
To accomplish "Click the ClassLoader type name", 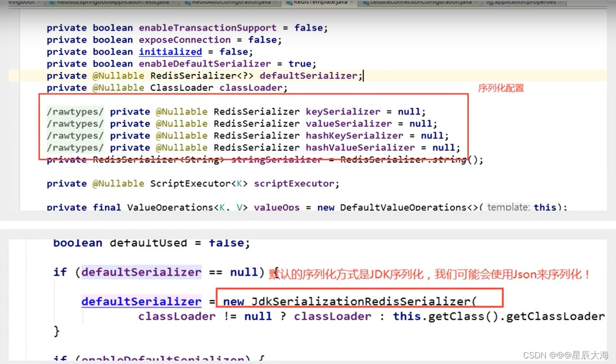I will (182, 88).
